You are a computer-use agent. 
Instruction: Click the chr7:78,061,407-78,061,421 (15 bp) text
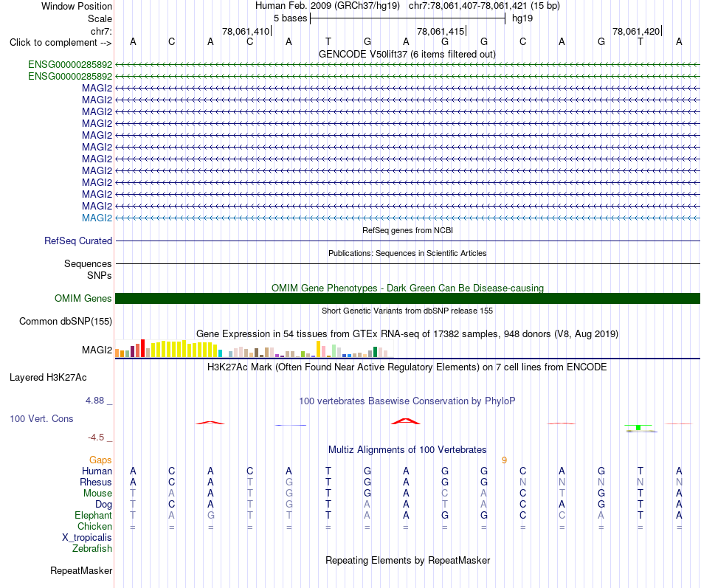pyautogui.click(x=484, y=6)
